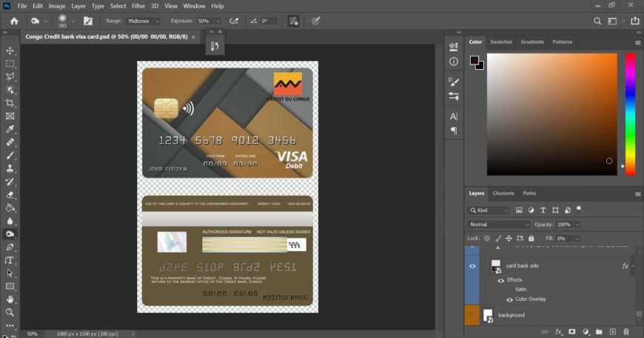Toggle airbrush-style build-up effects

point(234,21)
